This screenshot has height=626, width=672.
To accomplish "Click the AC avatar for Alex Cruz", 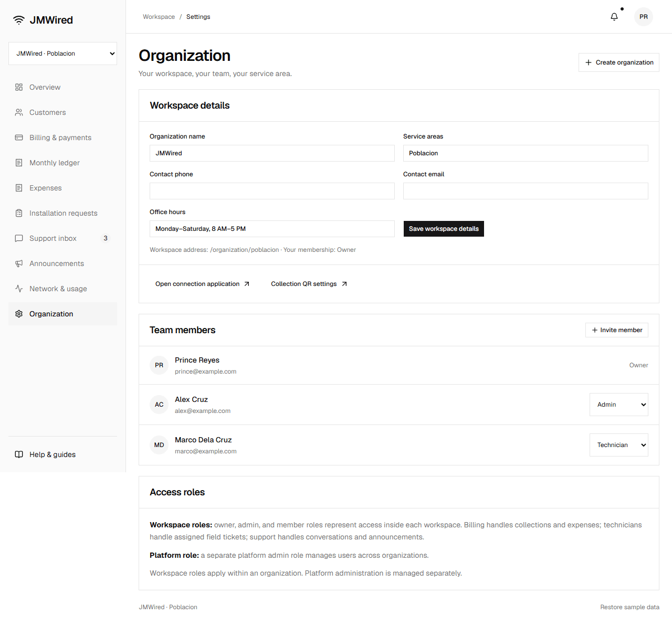I will point(159,405).
